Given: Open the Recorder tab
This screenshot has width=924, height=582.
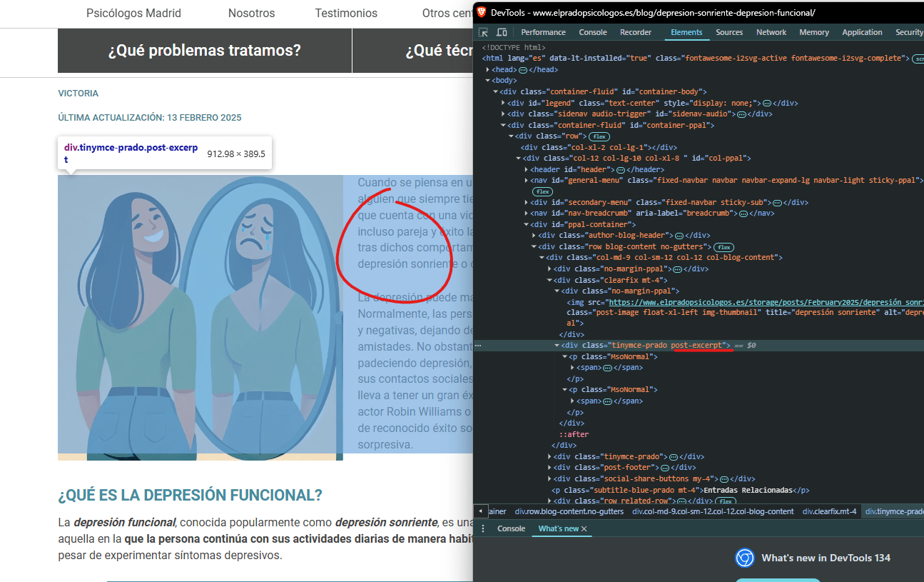Looking at the screenshot, I should 636,32.
